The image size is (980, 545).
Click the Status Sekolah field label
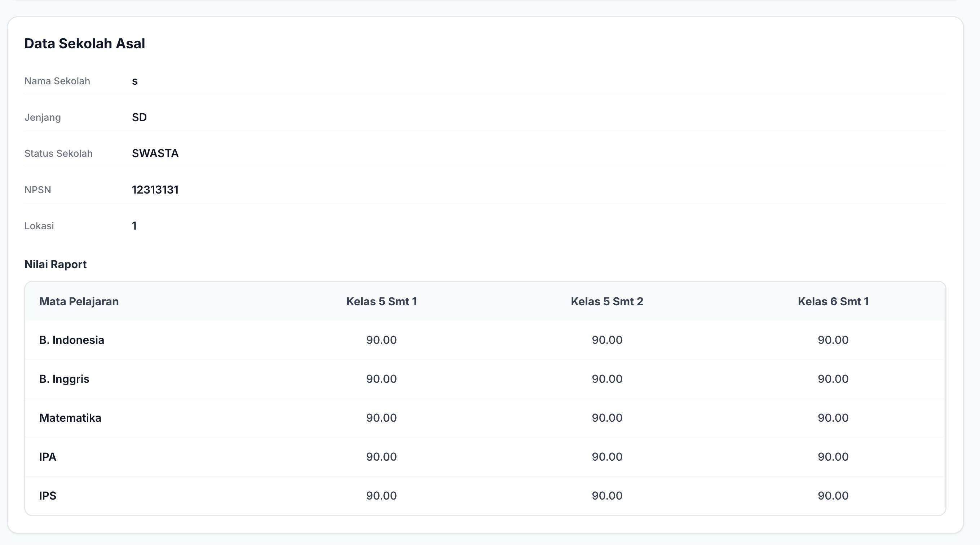[x=58, y=153]
